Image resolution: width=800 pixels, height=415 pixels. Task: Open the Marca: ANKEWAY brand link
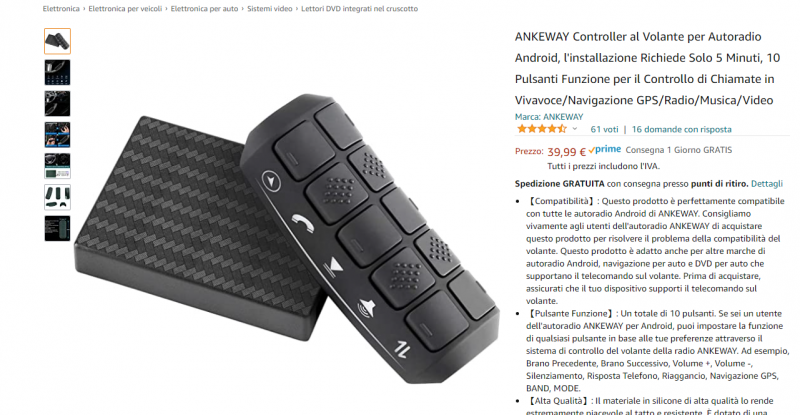click(x=548, y=116)
